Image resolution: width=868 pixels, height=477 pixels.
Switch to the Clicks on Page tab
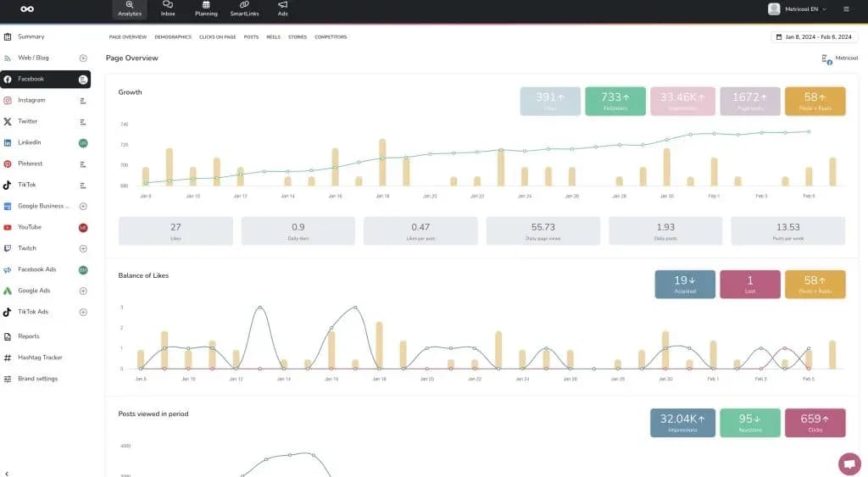pyautogui.click(x=218, y=37)
